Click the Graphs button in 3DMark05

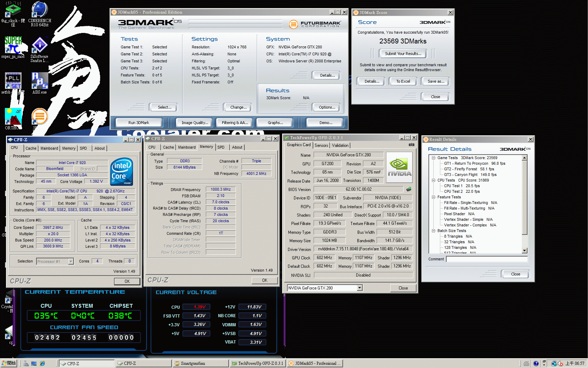pos(275,123)
